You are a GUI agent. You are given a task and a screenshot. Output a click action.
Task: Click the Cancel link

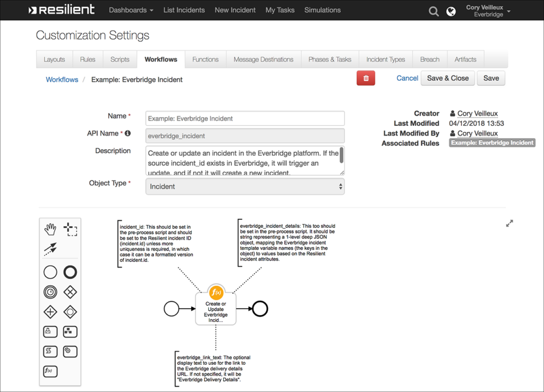[x=407, y=78]
